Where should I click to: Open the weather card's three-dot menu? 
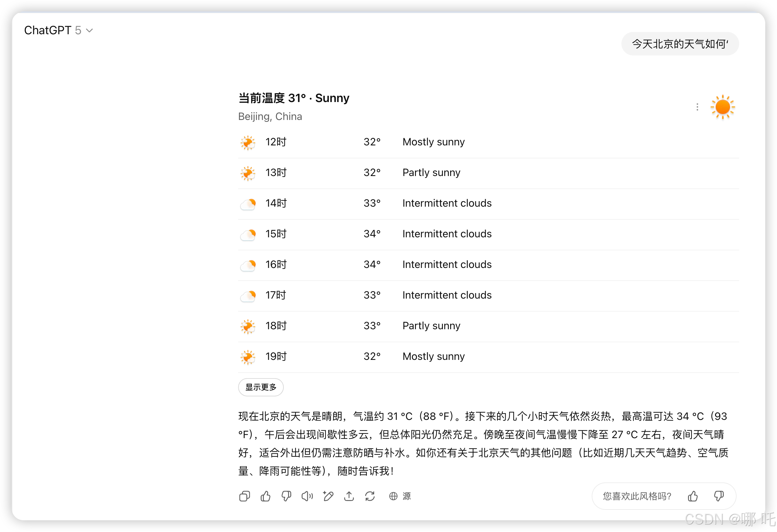pyautogui.click(x=697, y=107)
